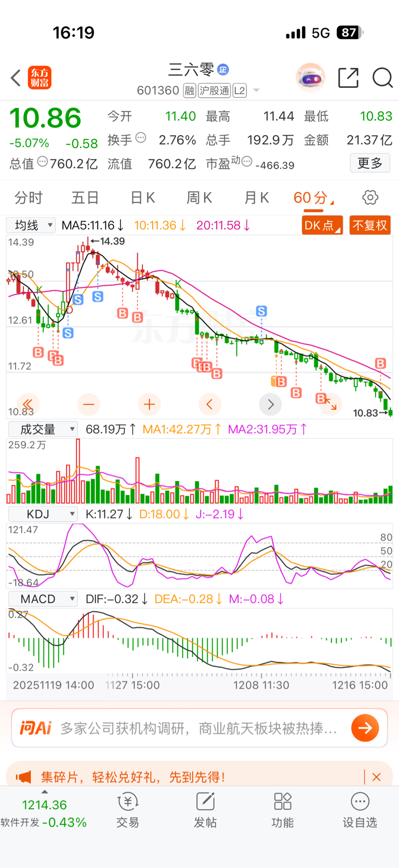The height and width of the screenshot is (868, 399).
Task: Expand 软件开发 index bar at bottom
Action: click(x=44, y=813)
